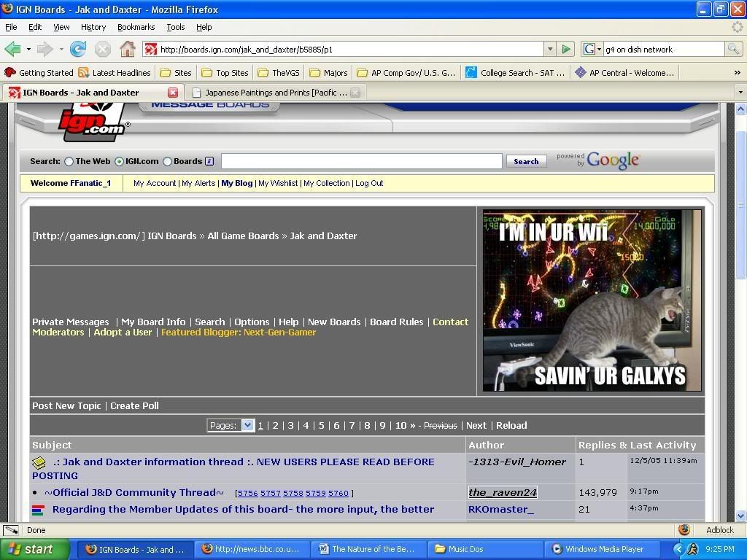Open Getting Started bookmark
The width and height of the screenshot is (747, 560).
pos(39,73)
